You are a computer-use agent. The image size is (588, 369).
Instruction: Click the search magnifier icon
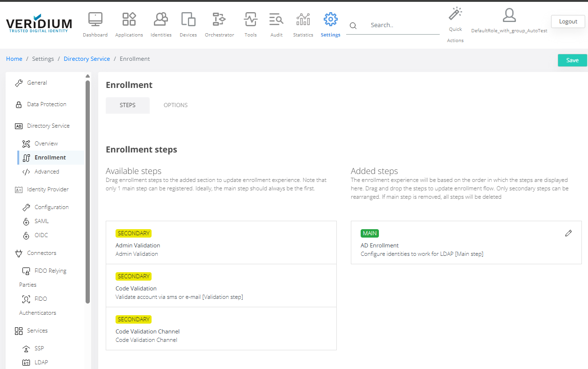[x=353, y=26]
